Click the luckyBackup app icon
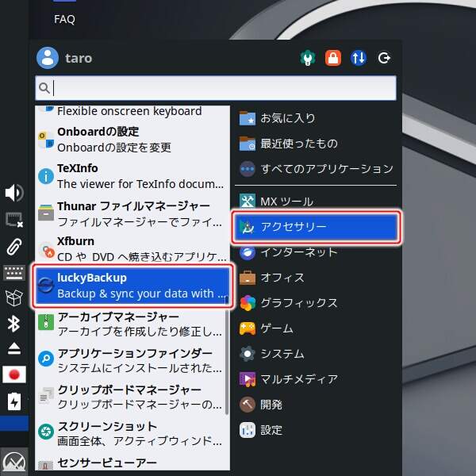 tap(46, 286)
